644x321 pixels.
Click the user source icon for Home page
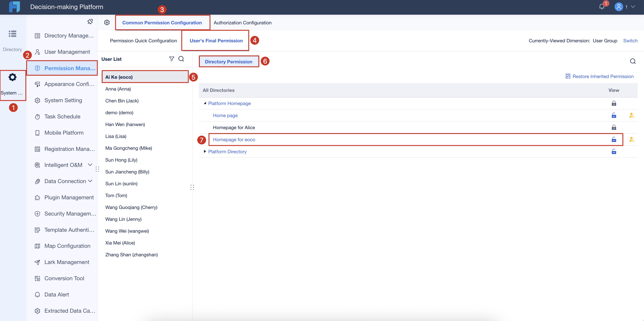click(631, 115)
